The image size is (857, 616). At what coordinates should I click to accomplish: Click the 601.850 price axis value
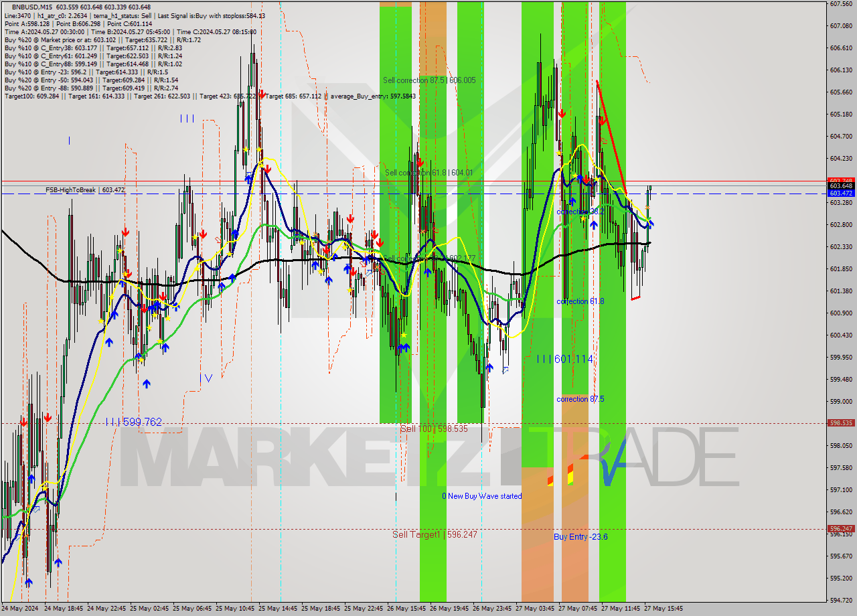coord(841,268)
